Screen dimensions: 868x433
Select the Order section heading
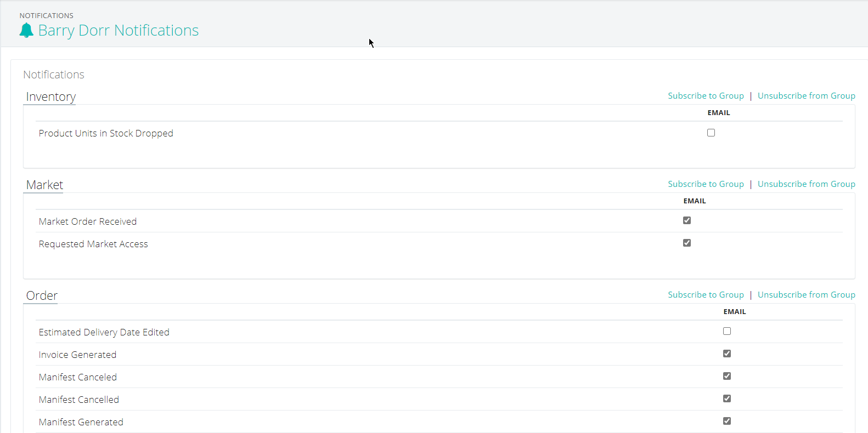tap(42, 296)
